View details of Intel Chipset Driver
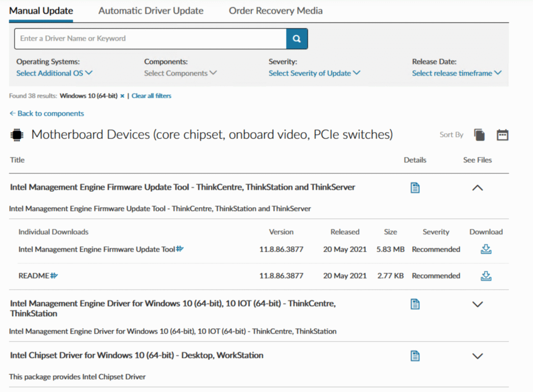Screen dimensions: 533x392 pos(415,356)
